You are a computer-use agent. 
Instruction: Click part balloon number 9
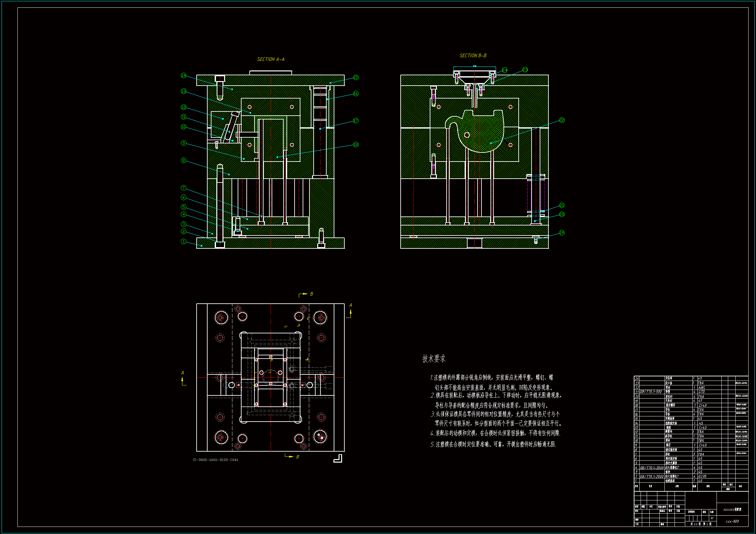(x=183, y=143)
